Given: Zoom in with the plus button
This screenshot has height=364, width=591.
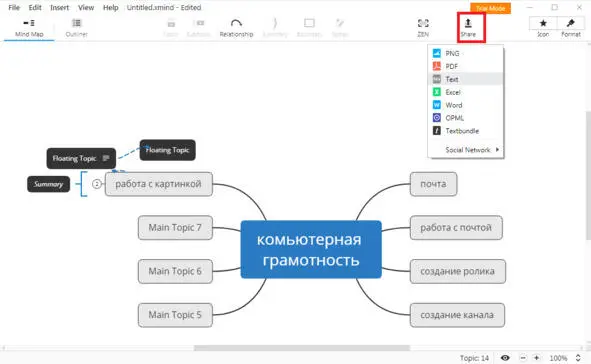Looking at the screenshot, I should (536, 358).
